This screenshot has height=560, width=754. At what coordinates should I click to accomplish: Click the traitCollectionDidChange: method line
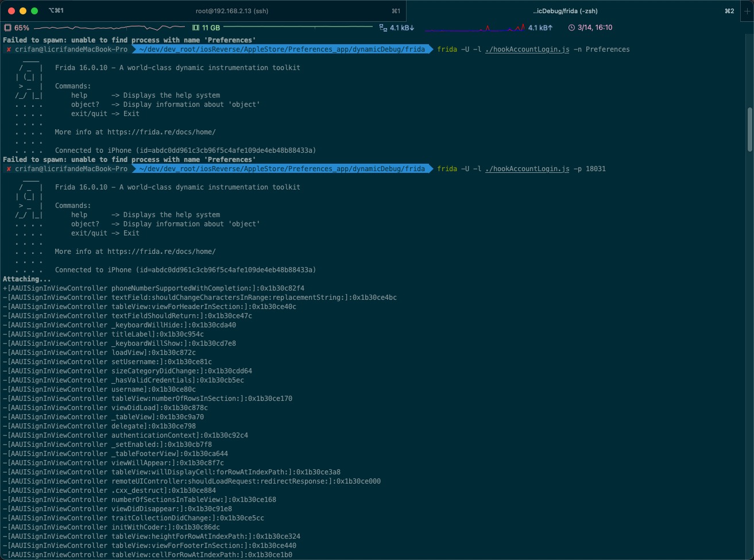133,518
